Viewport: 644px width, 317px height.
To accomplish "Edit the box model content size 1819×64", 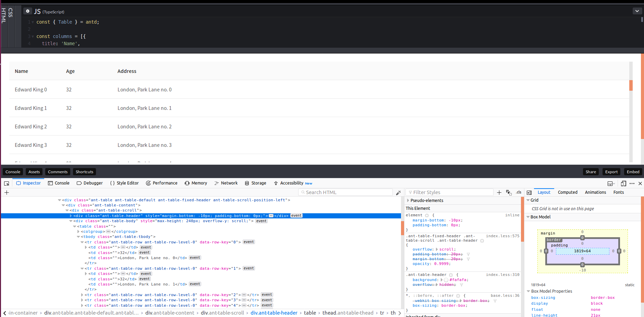I will (582, 251).
